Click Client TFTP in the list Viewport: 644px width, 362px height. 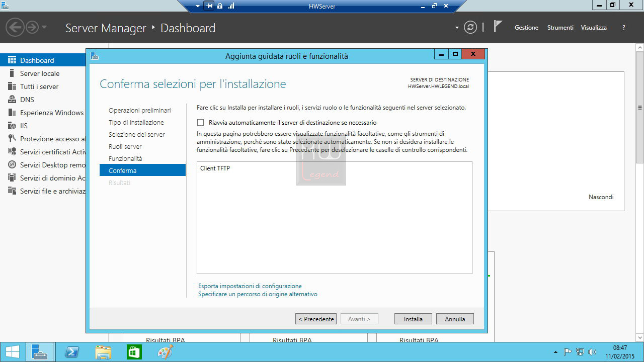(x=215, y=168)
